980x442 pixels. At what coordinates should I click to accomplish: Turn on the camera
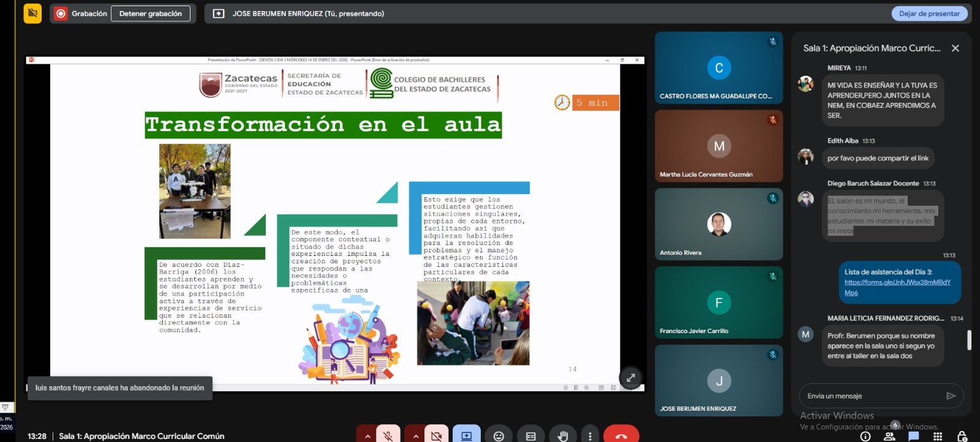click(436, 435)
